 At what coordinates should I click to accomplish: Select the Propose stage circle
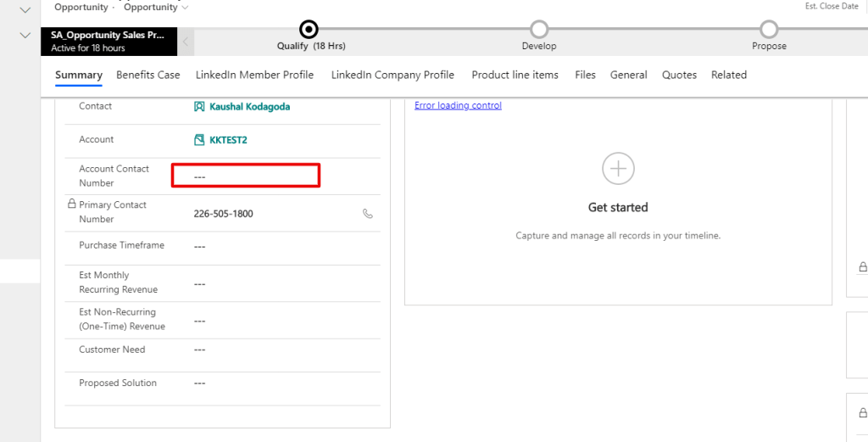768,30
